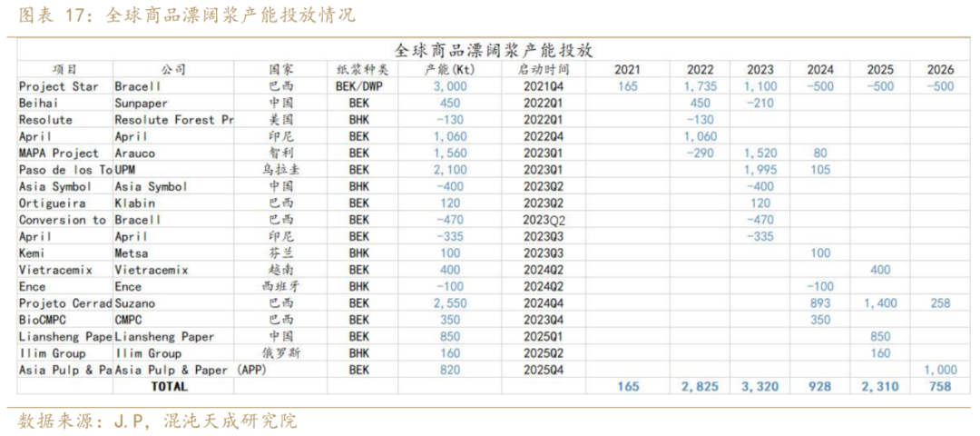Click the '1,000' value under 2026
The image size is (980, 436).
941,371
